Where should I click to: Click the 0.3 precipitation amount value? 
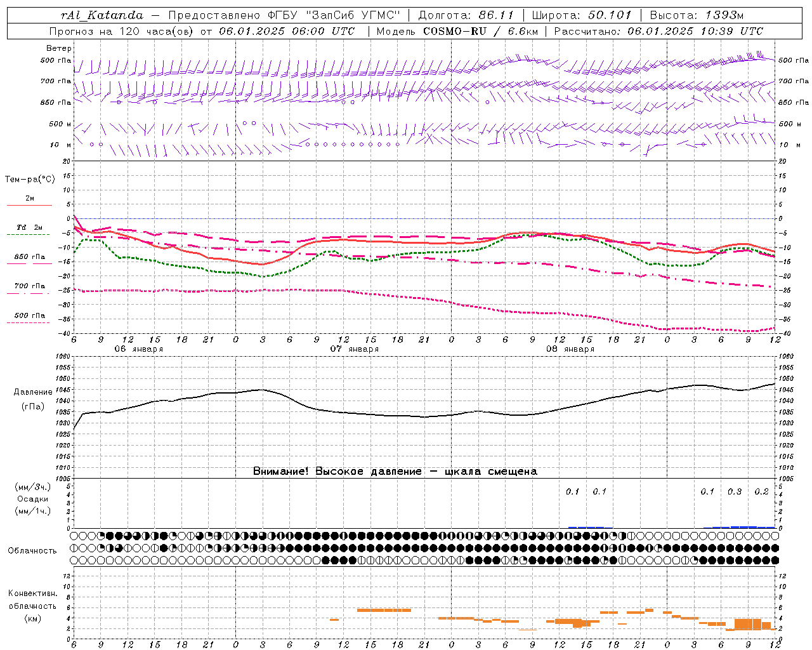click(735, 492)
